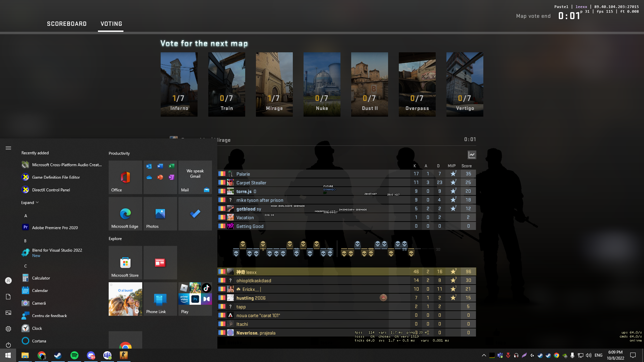Viewport: 644px width, 362px height.
Task: Click the microphone tray icon
Action: 573,355
